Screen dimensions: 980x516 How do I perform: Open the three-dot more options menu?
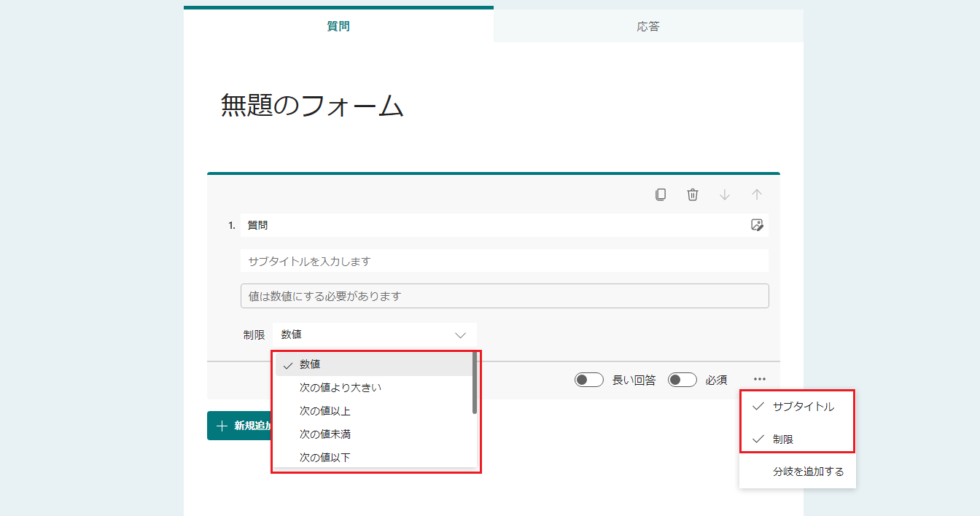pos(760,379)
